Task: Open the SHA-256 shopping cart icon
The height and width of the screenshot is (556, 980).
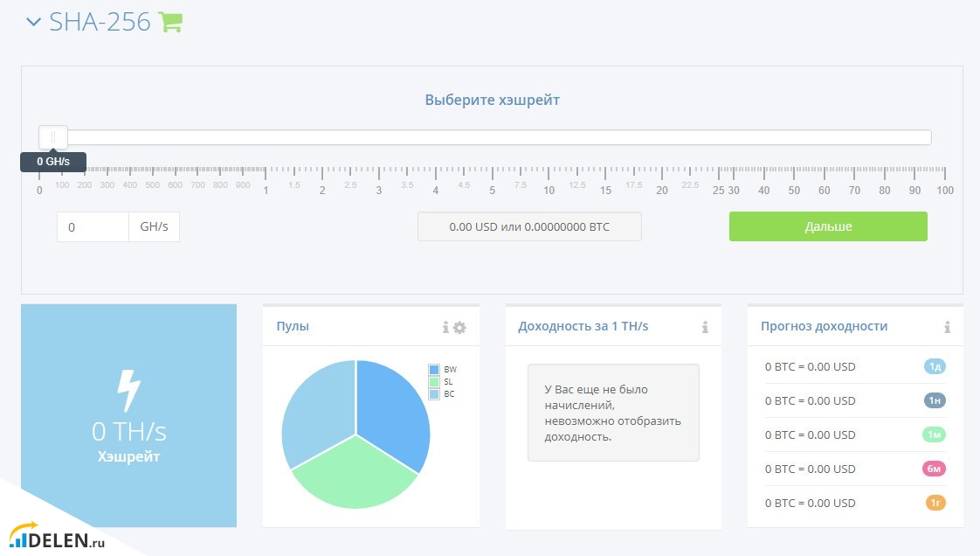Action: (x=170, y=22)
